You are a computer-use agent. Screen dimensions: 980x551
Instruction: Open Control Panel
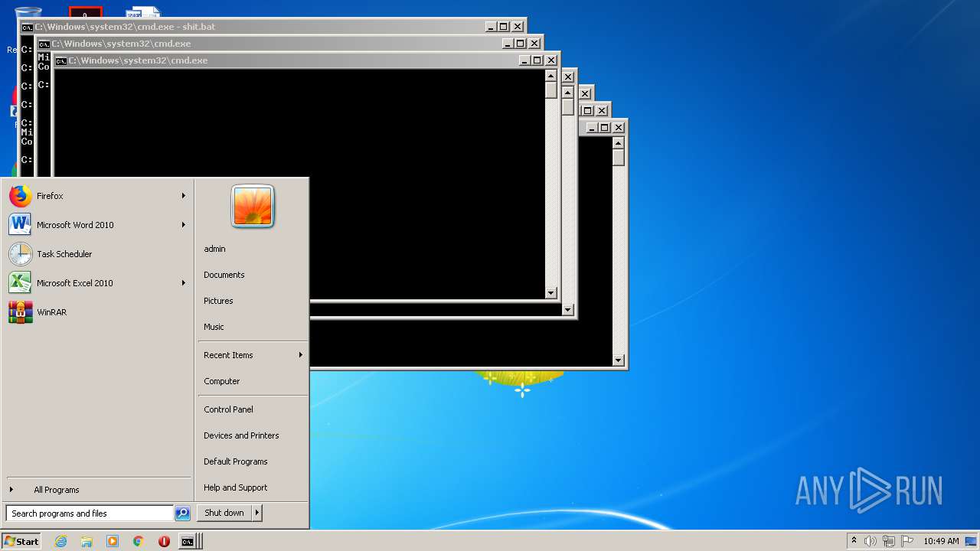[x=228, y=409]
